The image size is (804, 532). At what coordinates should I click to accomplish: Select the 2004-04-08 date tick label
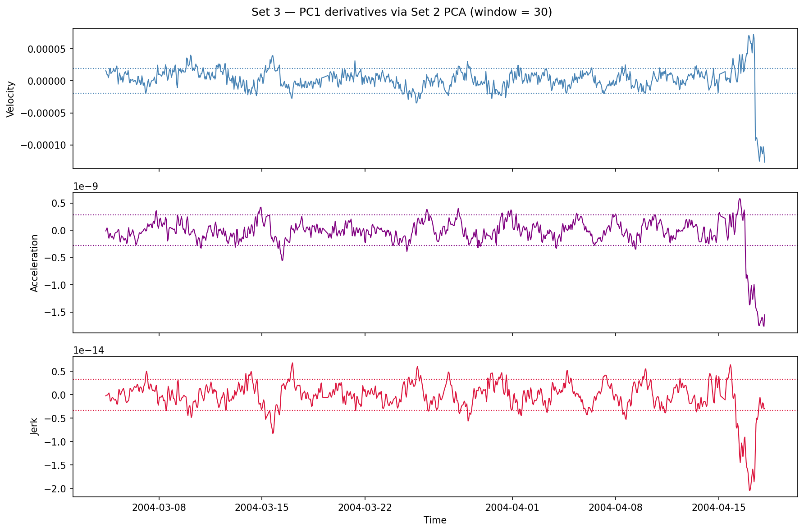[x=616, y=507]
